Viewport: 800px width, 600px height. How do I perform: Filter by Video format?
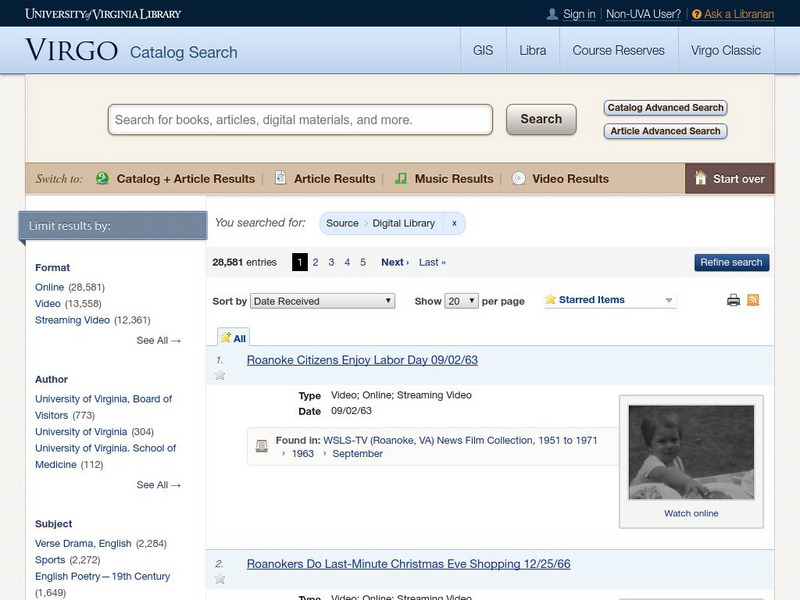[47, 304]
